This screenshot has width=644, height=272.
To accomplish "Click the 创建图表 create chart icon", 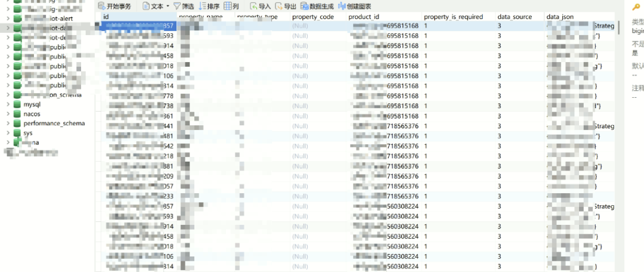I will 342,6.
